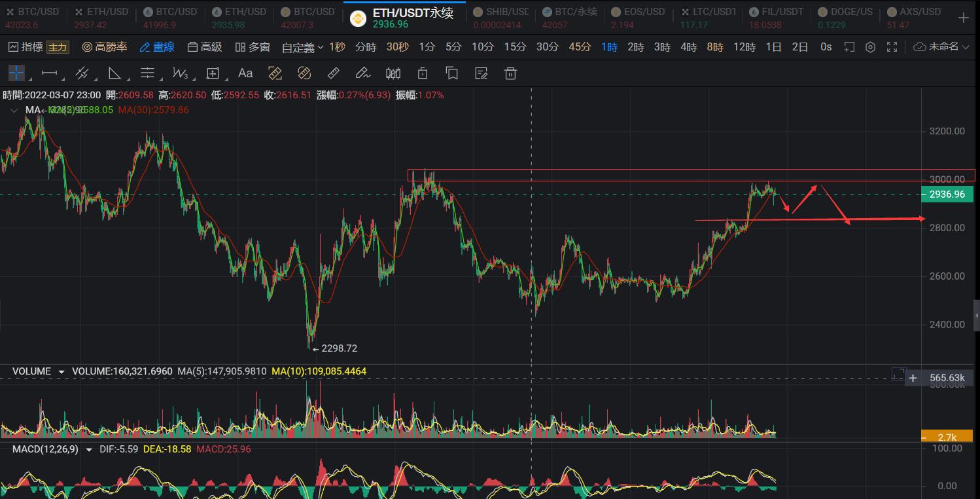Image resolution: width=980 pixels, height=499 pixels.
Task: Collapse the MA indicator legend chevron
Action: [14, 111]
